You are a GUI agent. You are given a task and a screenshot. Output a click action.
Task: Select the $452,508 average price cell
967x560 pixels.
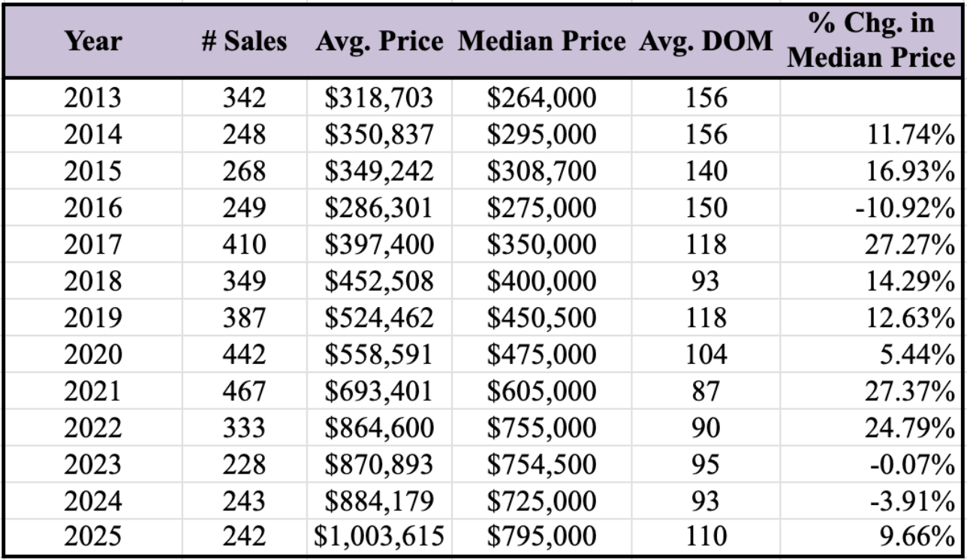379,281
